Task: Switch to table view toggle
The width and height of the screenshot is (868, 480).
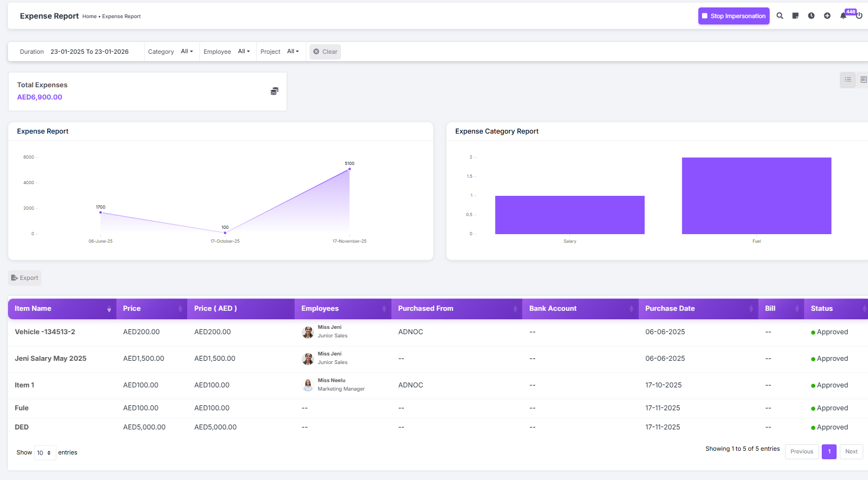Action: pyautogui.click(x=863, y=80)
